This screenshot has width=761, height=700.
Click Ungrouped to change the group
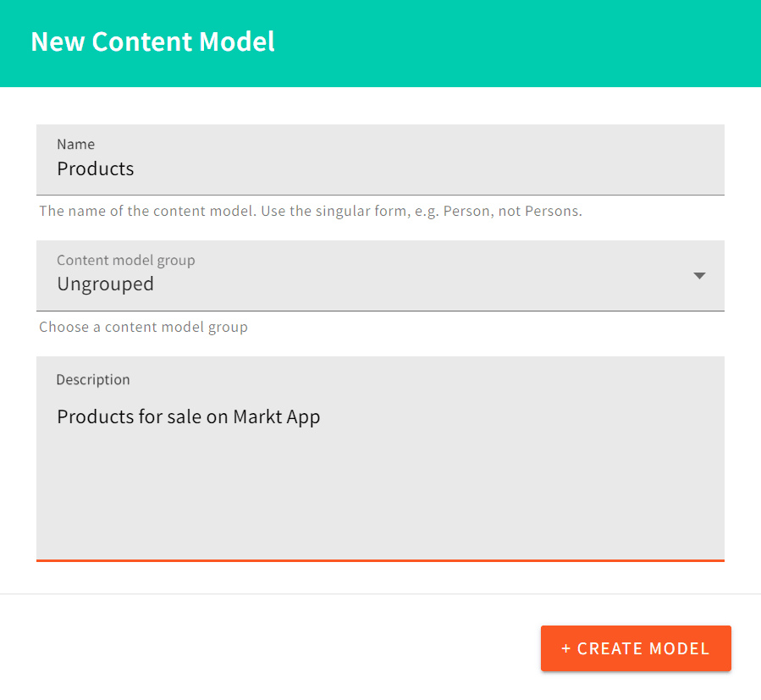[105, 284]
